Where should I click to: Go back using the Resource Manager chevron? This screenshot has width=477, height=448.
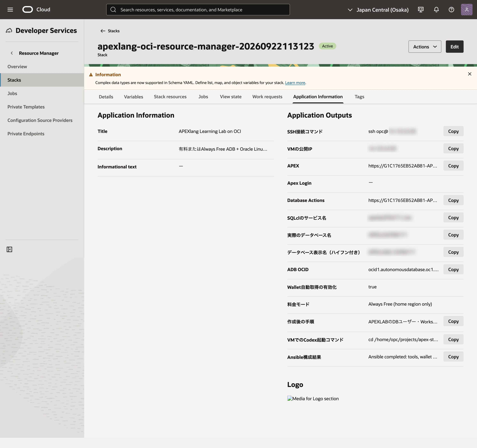coord(12,53)
